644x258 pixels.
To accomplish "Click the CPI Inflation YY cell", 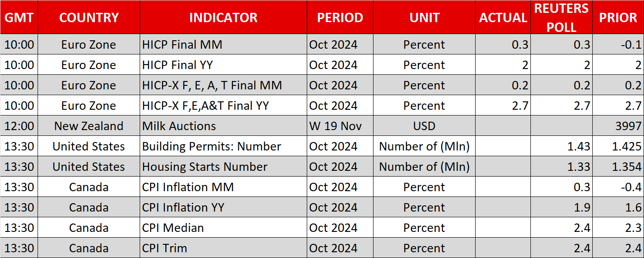I will point(183,208).
